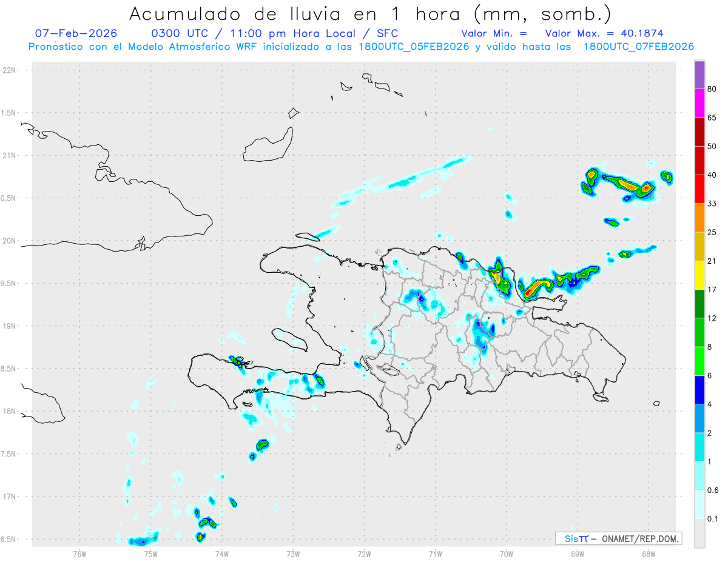Pick the light blue legend color between 2 and 4
The width and height of the screenshot is (728, 562).
699,418
